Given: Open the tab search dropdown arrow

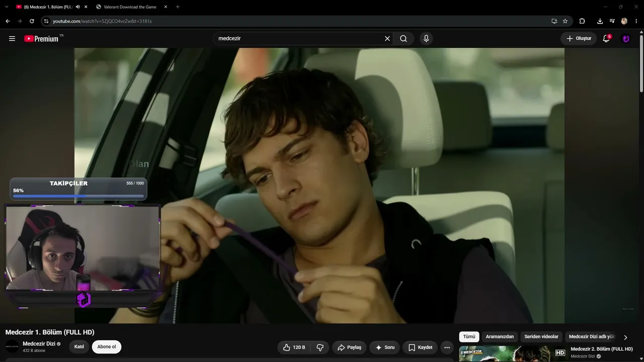Looking at the screenshot, I should (x=6, y=7).
